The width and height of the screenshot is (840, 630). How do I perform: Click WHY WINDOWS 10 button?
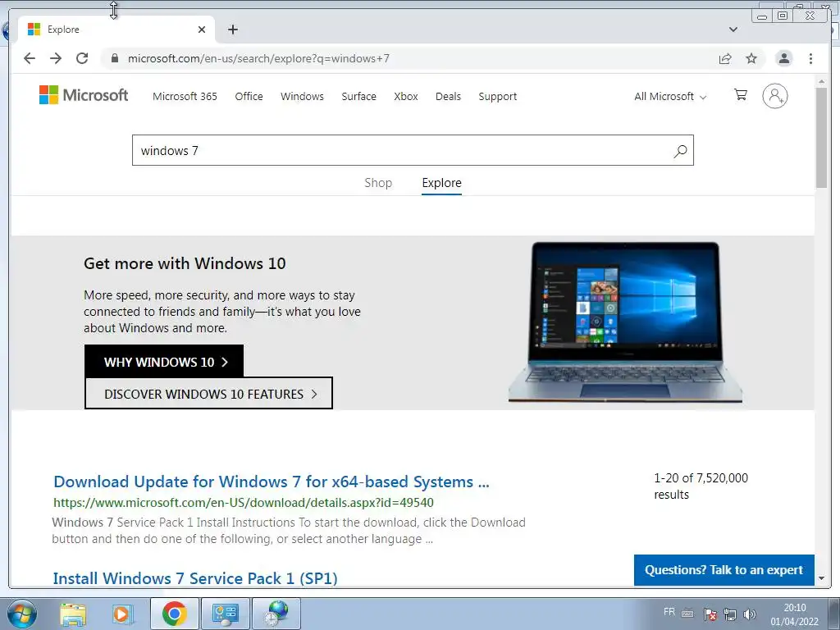point(164,362)
